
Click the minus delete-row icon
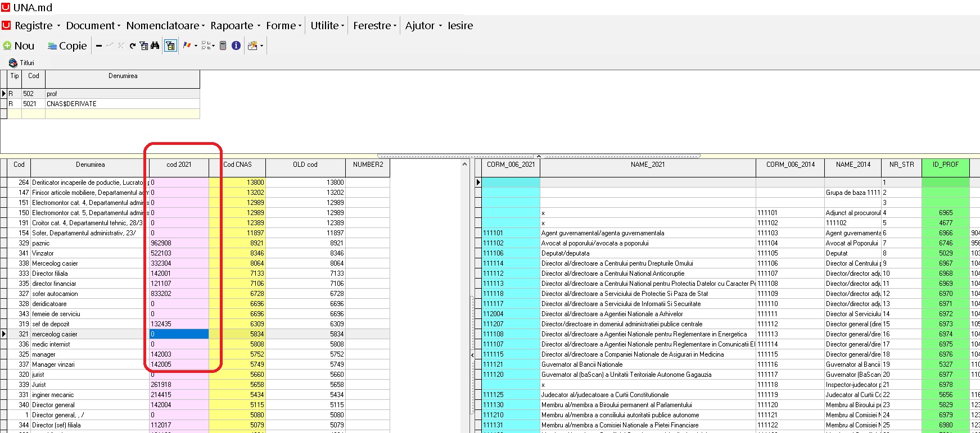coord(99,46)
